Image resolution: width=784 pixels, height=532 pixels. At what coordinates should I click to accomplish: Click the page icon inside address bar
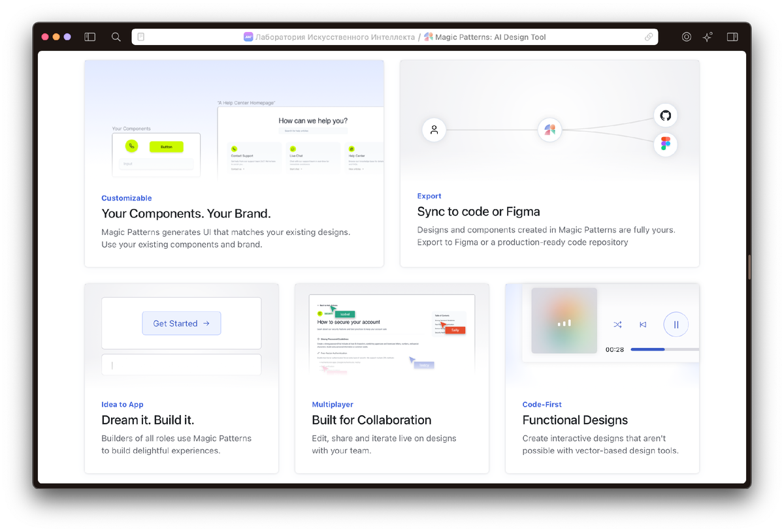pyautogui.click(x=140, y=37)
